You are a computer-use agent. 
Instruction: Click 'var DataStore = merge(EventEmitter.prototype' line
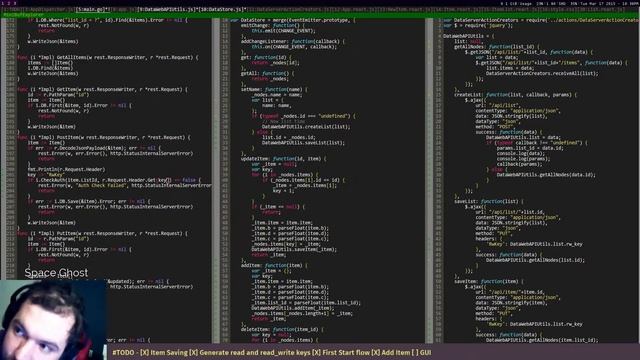pos(293,20)
